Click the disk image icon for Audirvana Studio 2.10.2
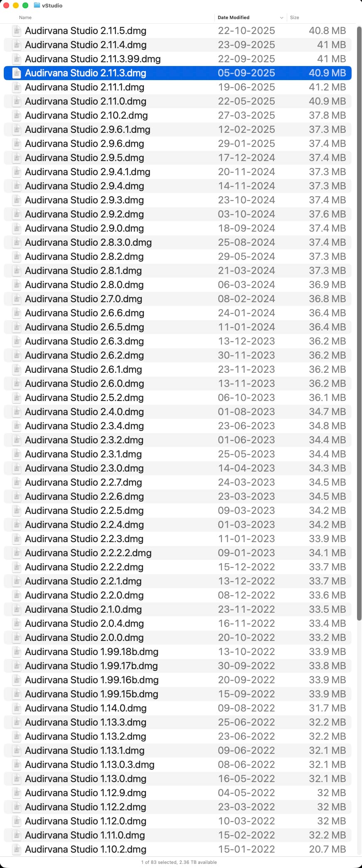Image resolution: width=362 pixels, height=868 pixels. 17,115
